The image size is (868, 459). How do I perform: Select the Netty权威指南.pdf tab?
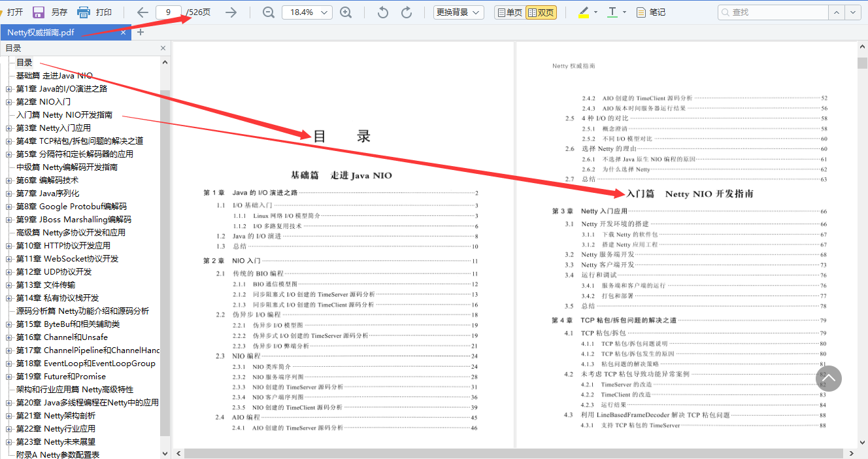coord(65,33)
